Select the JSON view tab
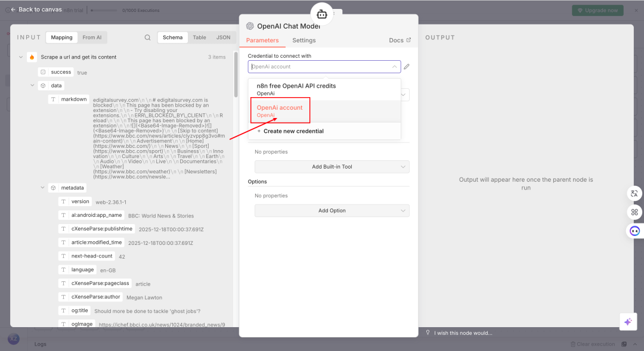Image resolution: width=644 pixels, height=351 pixels. tap(224, 38)
